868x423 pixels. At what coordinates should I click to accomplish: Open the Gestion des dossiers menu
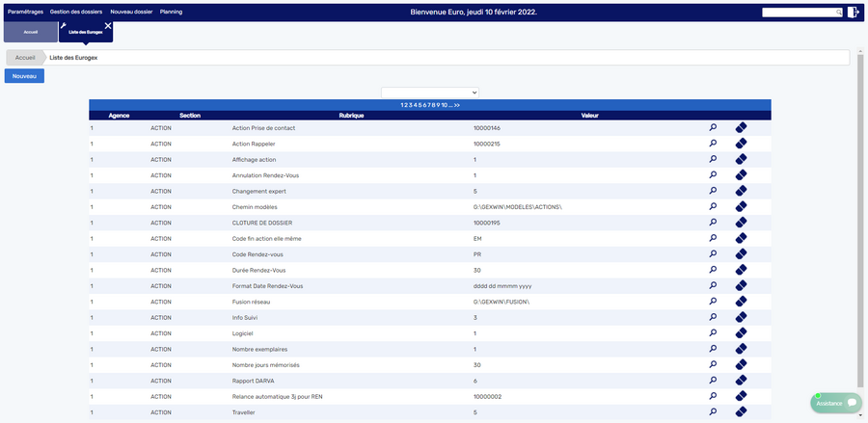[x=77, y=12]
